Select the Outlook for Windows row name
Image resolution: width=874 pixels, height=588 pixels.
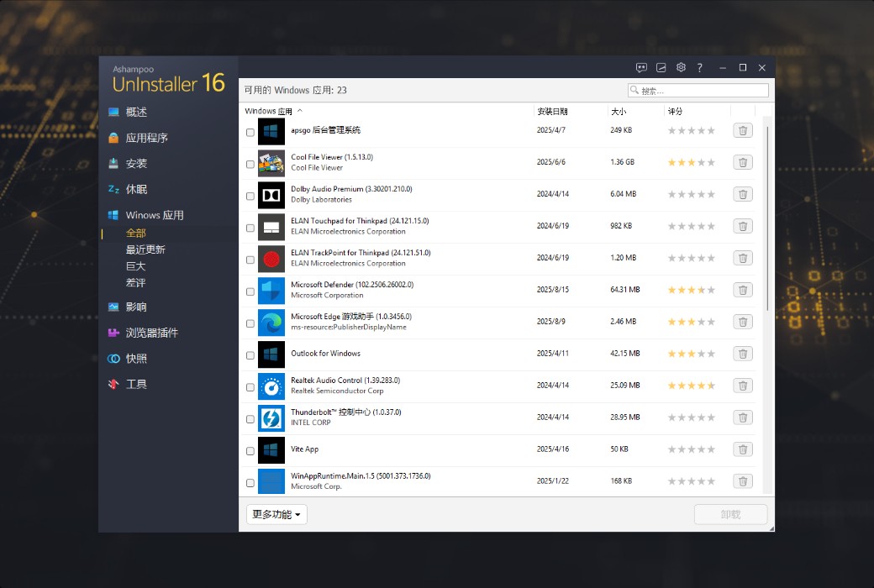pyautogui.click(x=325, y=354)
